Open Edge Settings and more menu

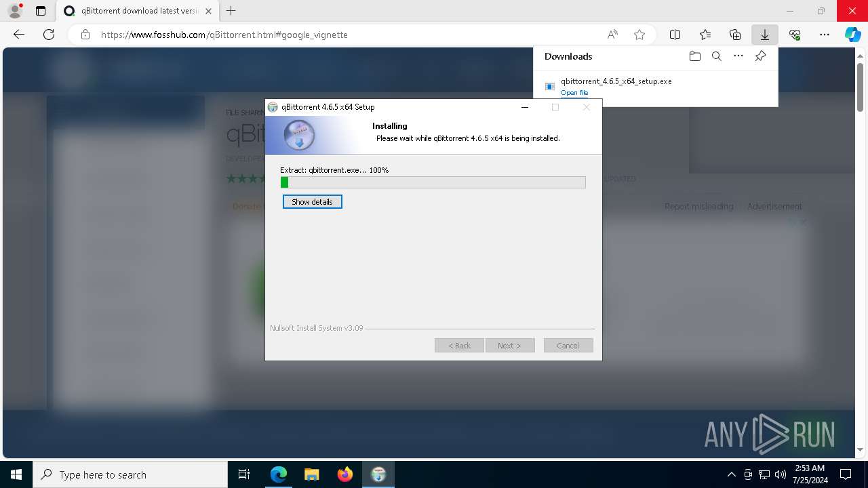point(825,35)
